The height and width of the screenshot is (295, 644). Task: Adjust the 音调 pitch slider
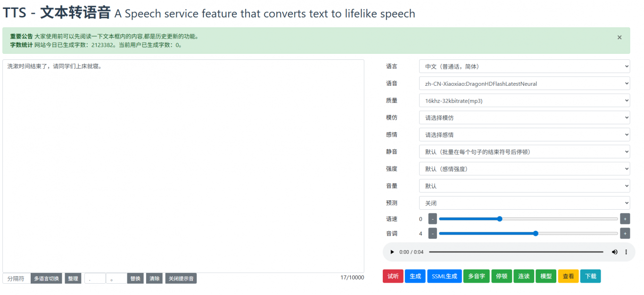click(535, 233)
